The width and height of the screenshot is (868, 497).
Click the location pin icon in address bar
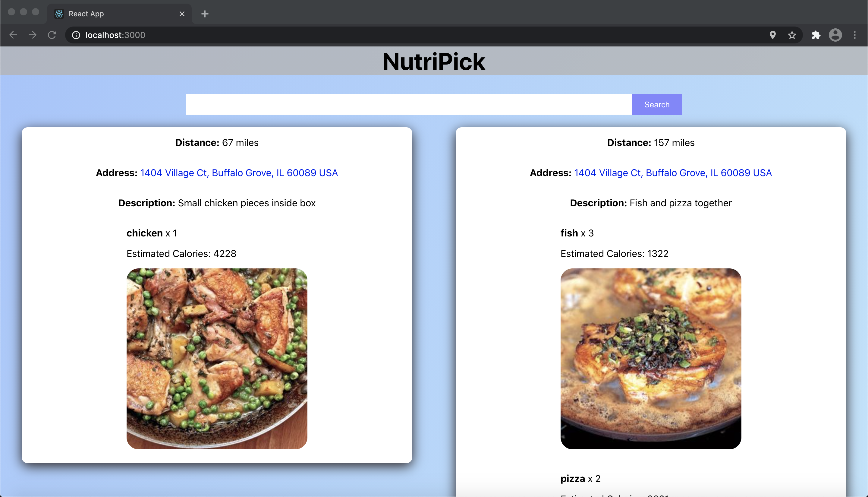[x=772, y=35]
